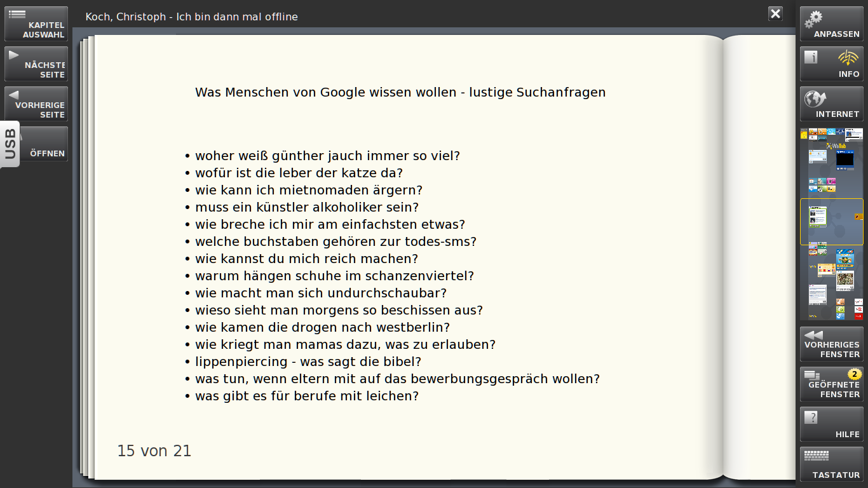Viewport: 868px width, 488px height.
Task: Open Hilfe help with the question mark icon
Action: point(831,424)
